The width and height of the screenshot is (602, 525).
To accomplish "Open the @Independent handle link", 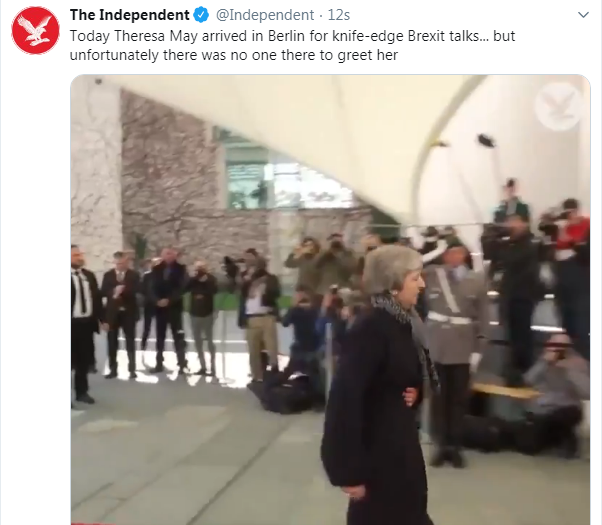I will pyautogui.click(x=265, y=15).
